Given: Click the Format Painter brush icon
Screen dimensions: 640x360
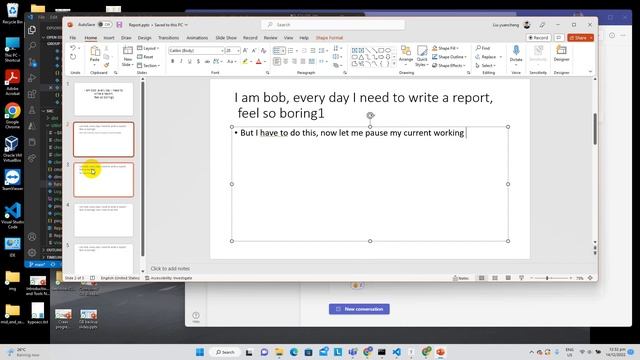Looking at the screenshot, I should (x=107, y=65).
